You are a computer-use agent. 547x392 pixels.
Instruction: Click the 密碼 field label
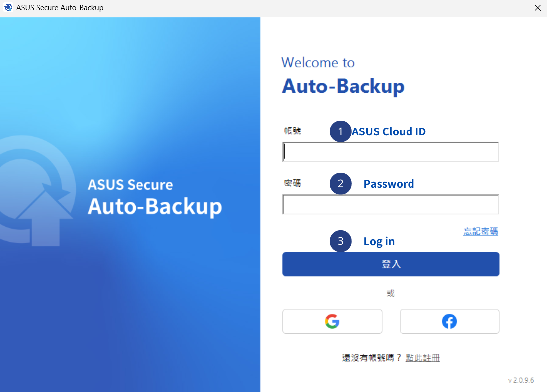pos(292,183)
